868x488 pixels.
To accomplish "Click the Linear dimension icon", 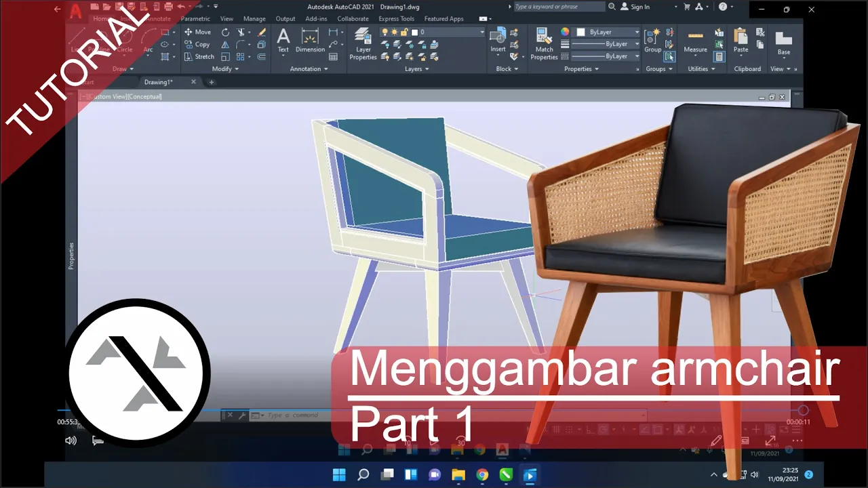I will pos(333,32).
